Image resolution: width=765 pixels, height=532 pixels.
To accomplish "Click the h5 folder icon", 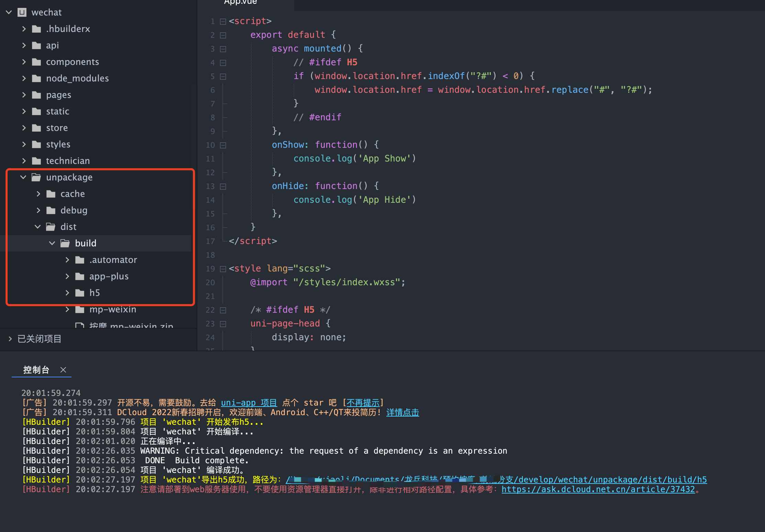I will 80,293.
